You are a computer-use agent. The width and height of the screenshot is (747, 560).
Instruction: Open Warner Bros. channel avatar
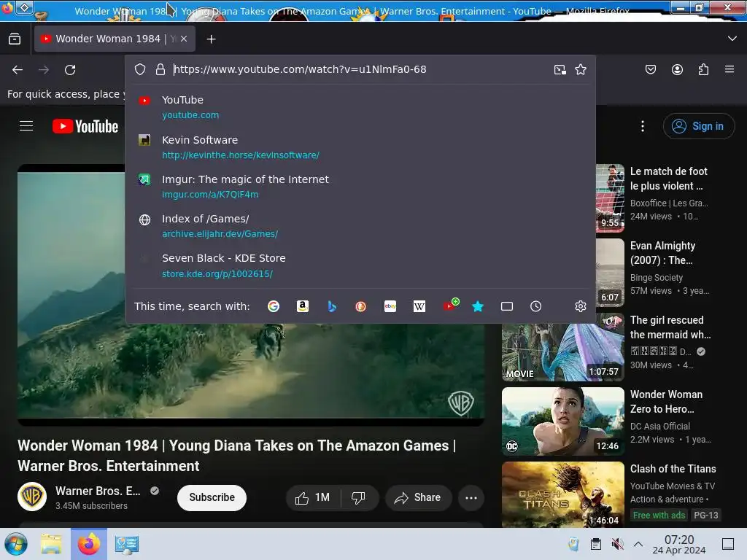tap(32, 497)
